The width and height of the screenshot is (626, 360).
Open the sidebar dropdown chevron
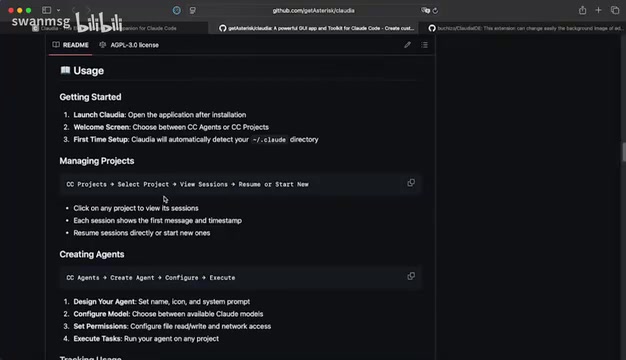click(58, 10)
